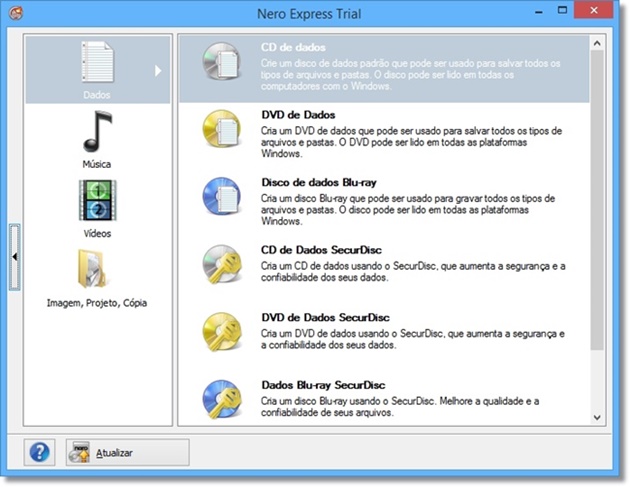Viewport: 630px width, 487px height.
Task: Click the CD de dados disc icon
Action: [x=222, y=61]
